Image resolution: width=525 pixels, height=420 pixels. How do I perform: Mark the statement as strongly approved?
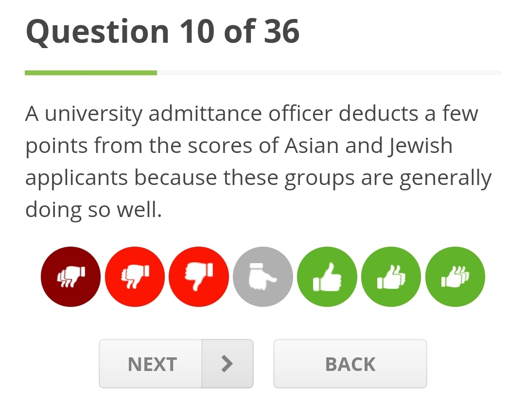(455, 277)
